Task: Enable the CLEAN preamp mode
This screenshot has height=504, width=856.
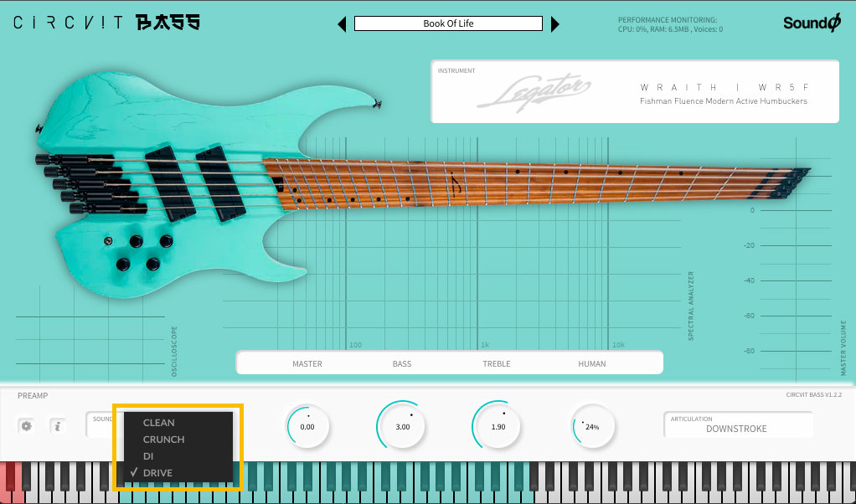Action: tap(158, 423)
